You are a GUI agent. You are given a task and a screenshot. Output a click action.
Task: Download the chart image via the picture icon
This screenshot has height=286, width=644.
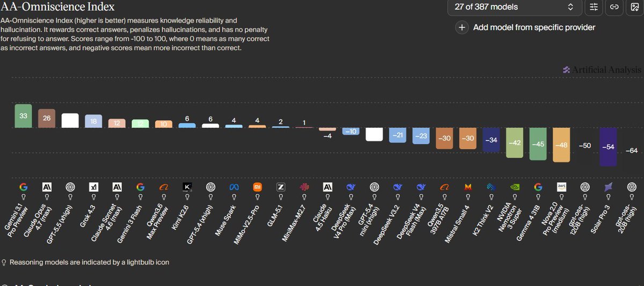coord(634,8)
